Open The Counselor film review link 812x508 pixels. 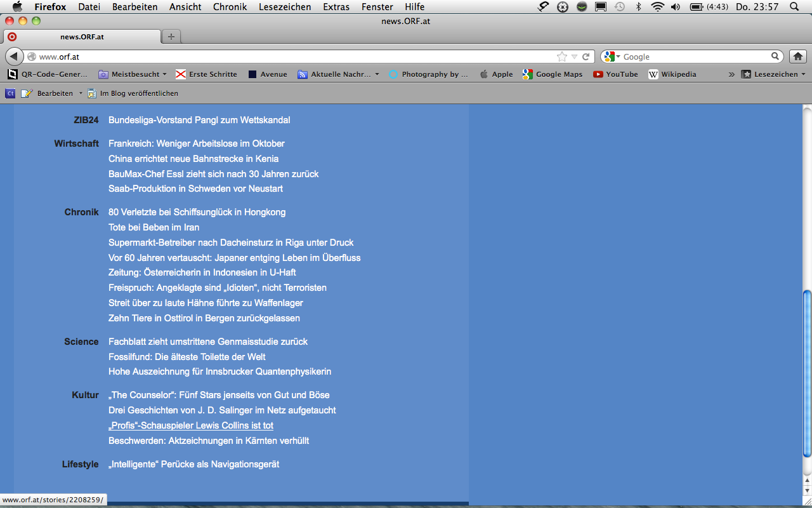pos(219,395)
